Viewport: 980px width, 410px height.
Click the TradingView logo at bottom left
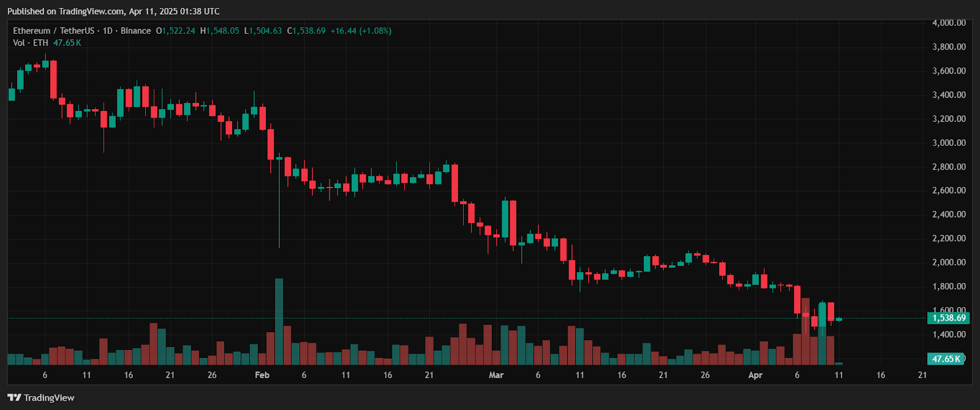41,398
